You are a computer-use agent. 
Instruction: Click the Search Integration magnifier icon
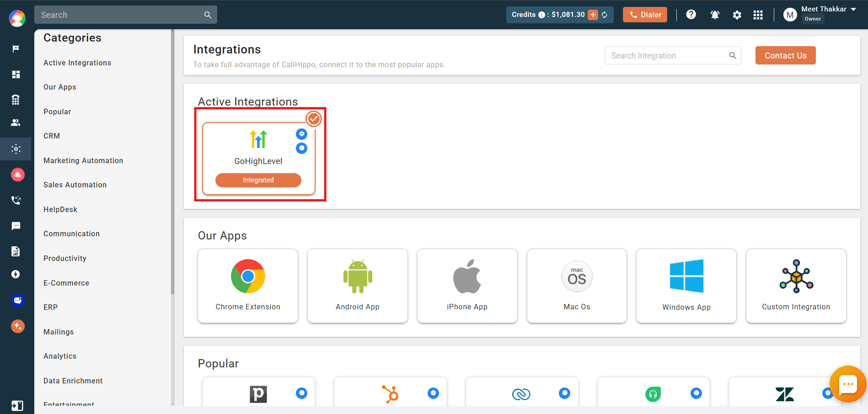[x=732, y=55]
